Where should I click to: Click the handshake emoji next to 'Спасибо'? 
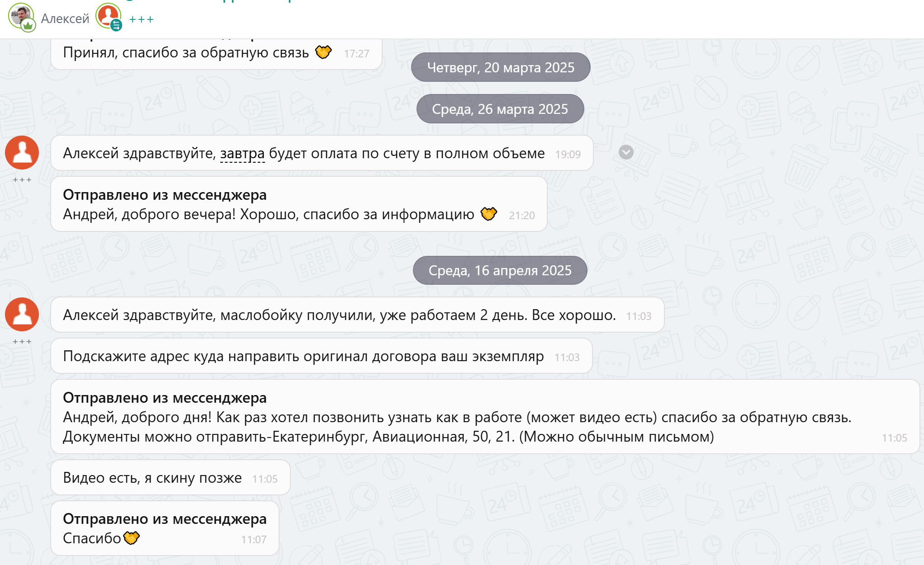131,538
